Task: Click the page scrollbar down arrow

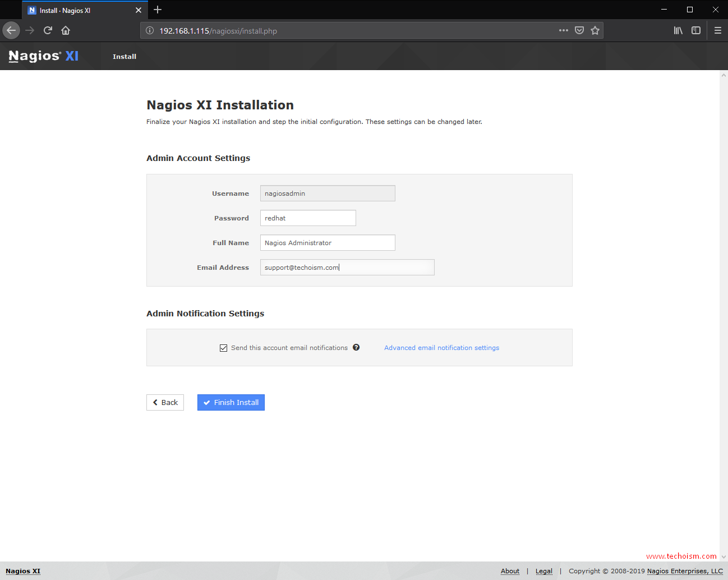Action: 724,557
